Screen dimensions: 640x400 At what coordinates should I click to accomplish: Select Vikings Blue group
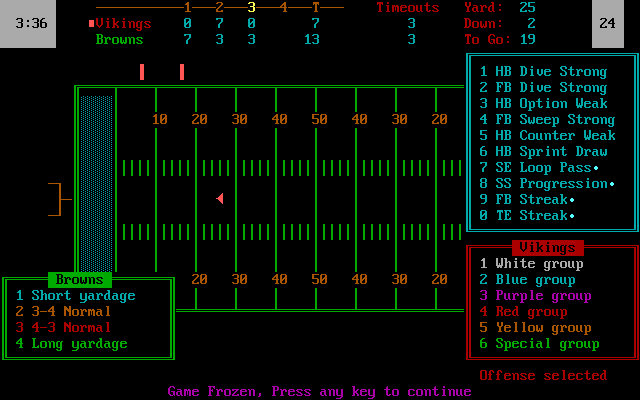(x=527, y=280)
